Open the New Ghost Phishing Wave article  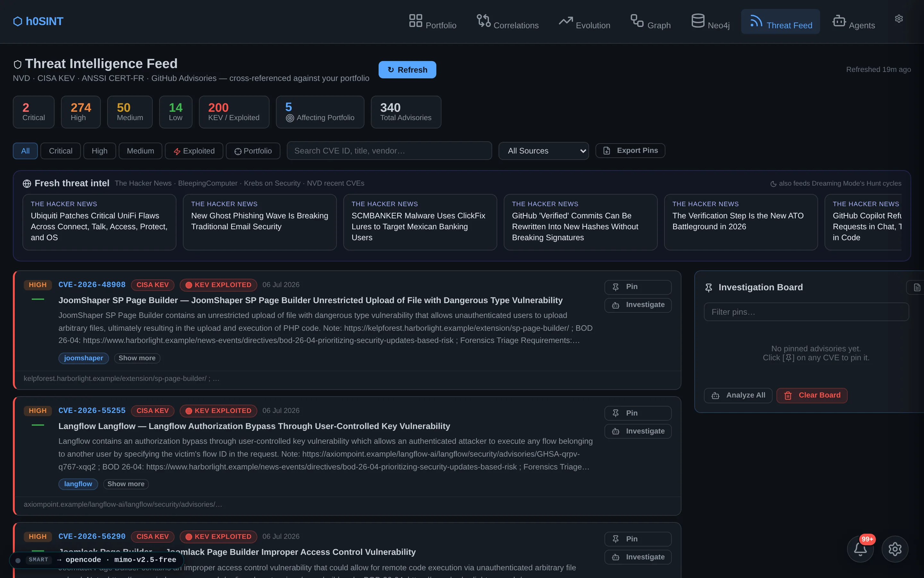point(260,222)
